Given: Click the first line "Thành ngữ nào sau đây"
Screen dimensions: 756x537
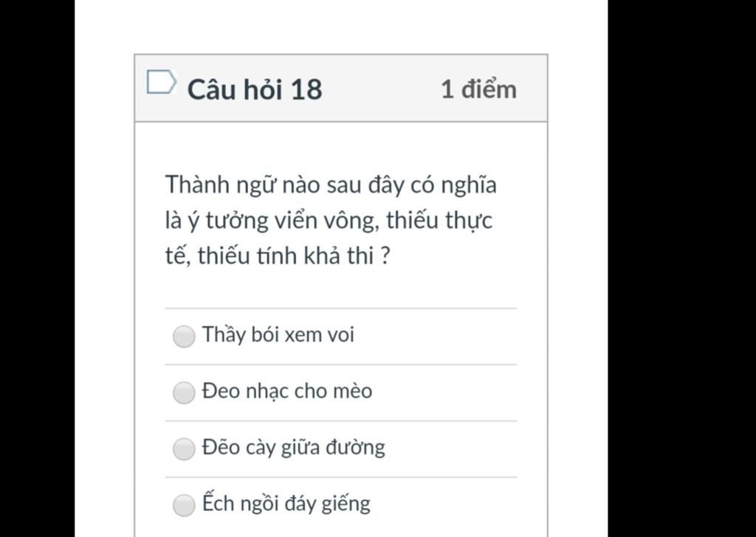Looking at the screenshot, I should click(x=331, y=185).
